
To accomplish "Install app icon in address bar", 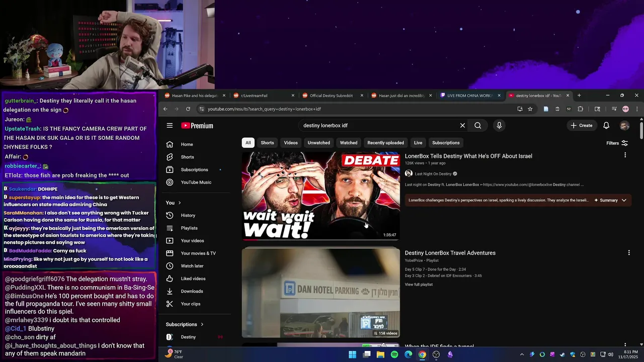I will tap(520, 109).
